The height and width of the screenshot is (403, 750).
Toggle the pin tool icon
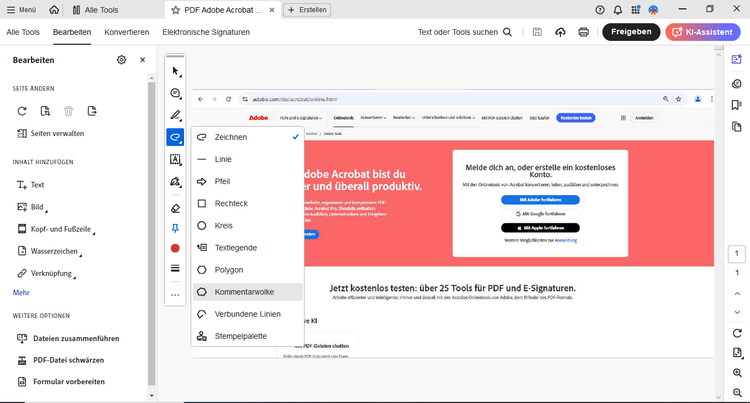click(176, 229)
